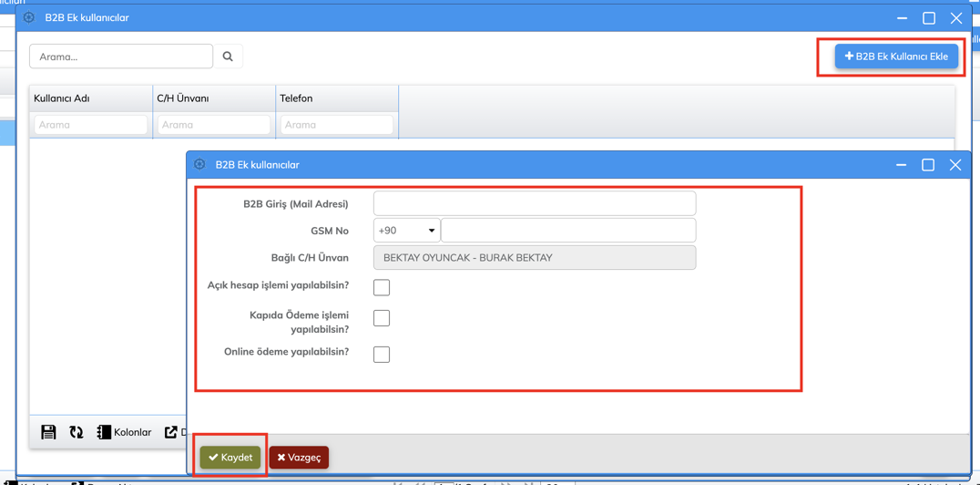Image resolution: width=980 pixels, height=485 pixels.
Task: Click the gear icon in inner dialog title
Action: 199,165
